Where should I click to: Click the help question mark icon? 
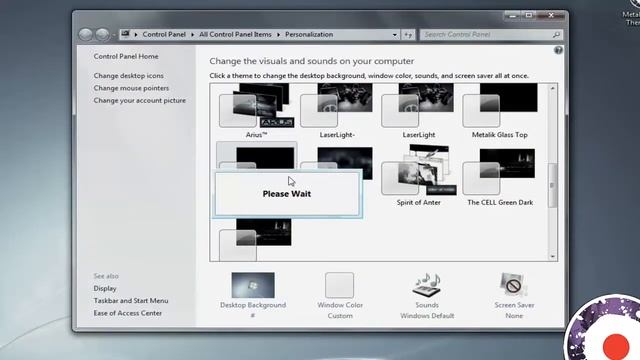[558, 50]
